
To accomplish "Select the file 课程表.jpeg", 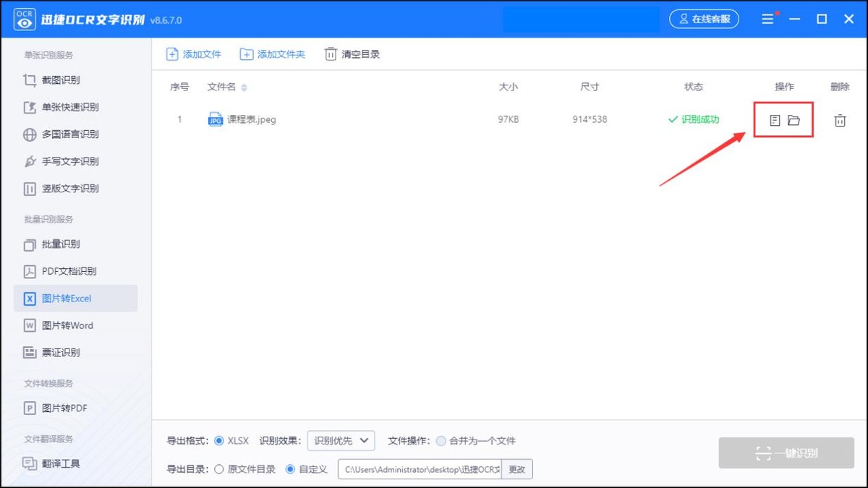I will point(252,119).
